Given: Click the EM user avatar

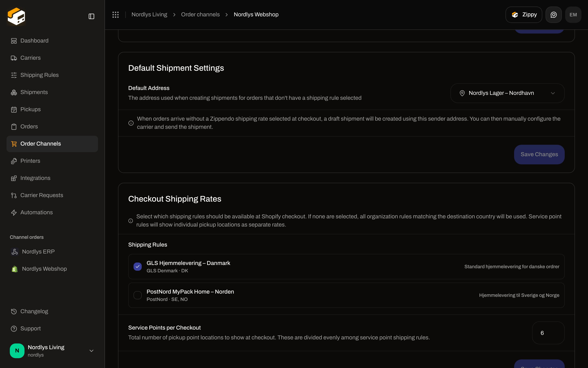Looking at the screenshot, I should click(x=573, y=15).
